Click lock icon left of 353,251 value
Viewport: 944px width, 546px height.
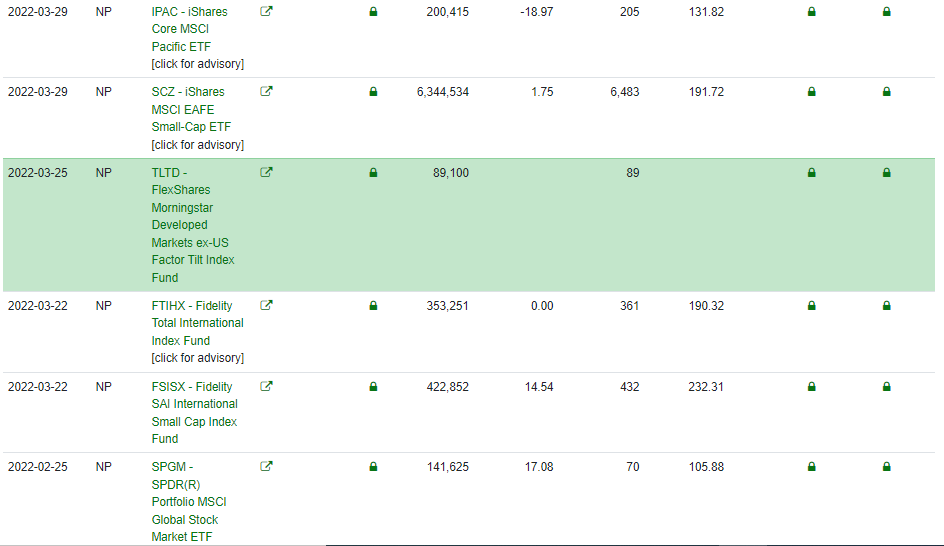373,306
